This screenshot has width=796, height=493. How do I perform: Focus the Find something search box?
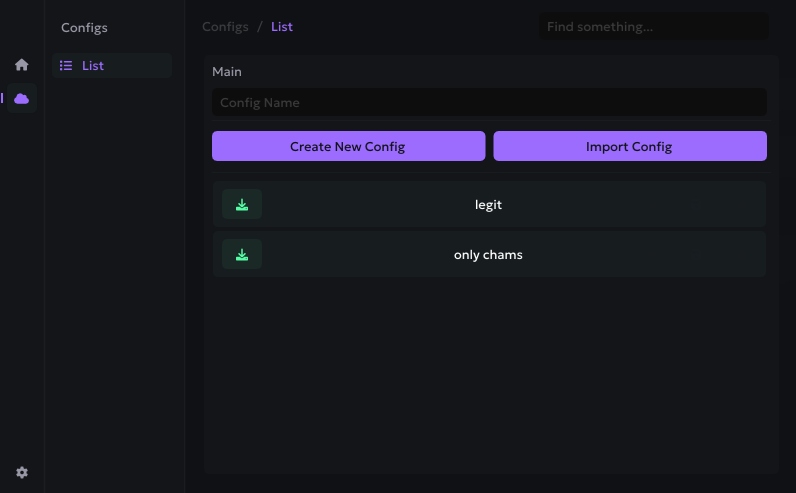click(654, 27)
